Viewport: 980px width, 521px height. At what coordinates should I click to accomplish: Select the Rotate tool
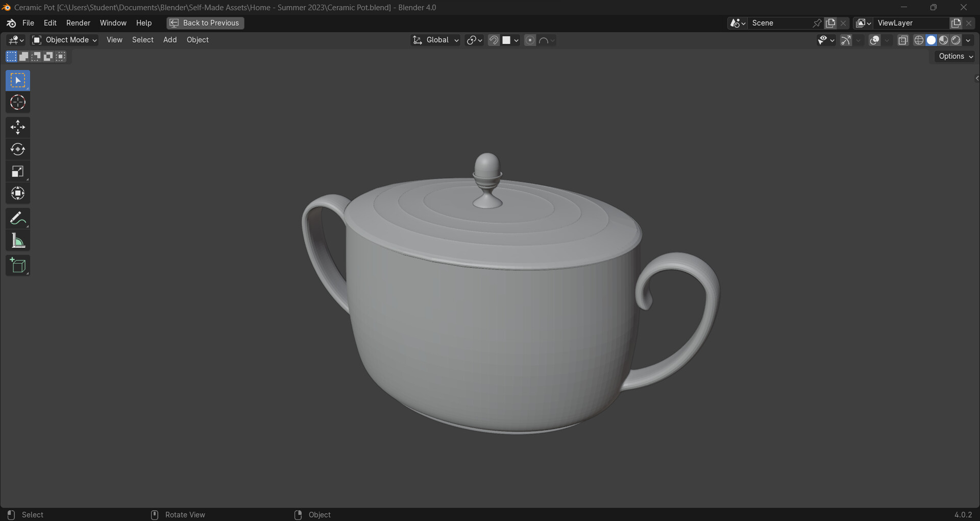(x=18, y=149)
